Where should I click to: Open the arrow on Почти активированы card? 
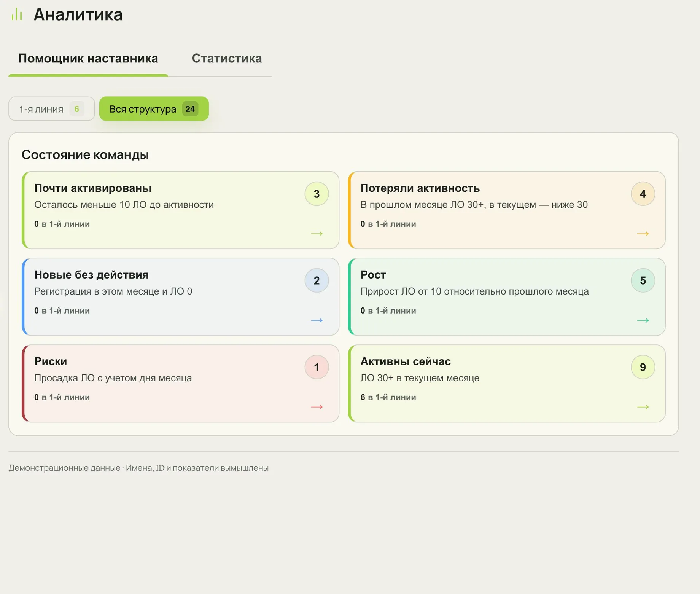(x=317, y=233)
